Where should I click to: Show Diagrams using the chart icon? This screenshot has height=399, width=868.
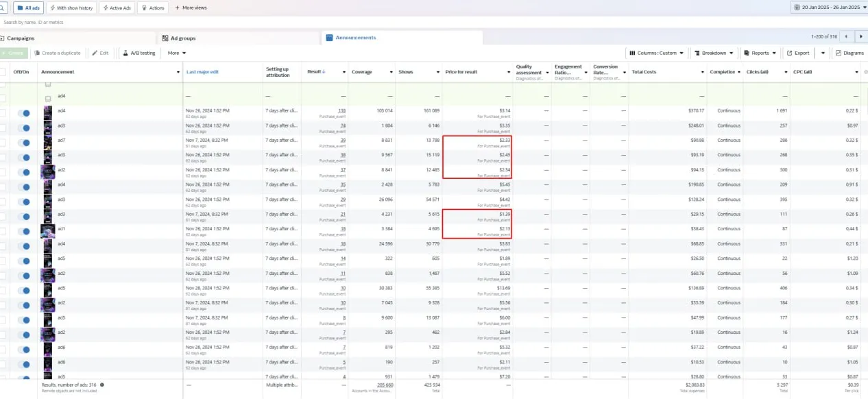tap(838, 53)
